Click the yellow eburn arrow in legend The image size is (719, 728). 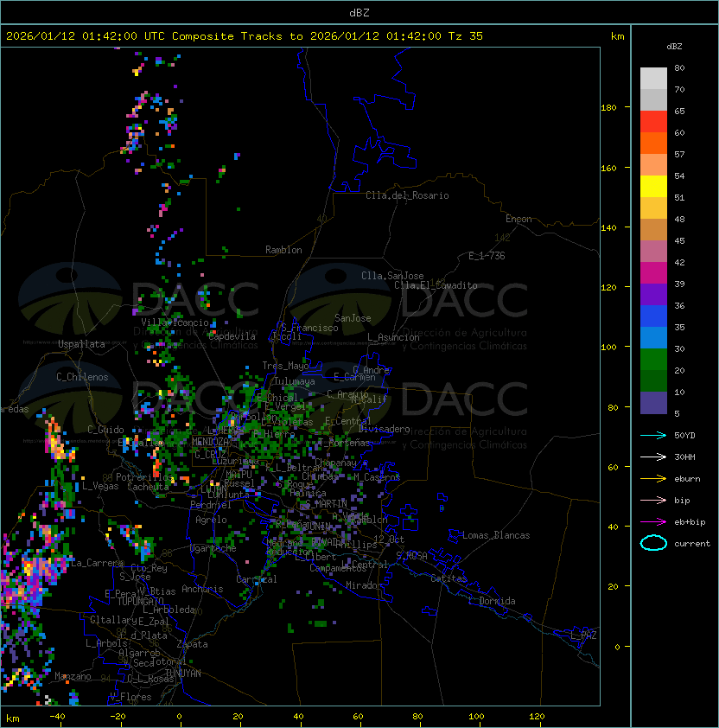point(653,478)
